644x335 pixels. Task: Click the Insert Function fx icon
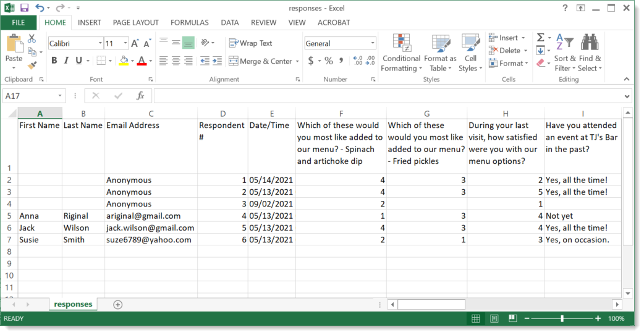140,96
